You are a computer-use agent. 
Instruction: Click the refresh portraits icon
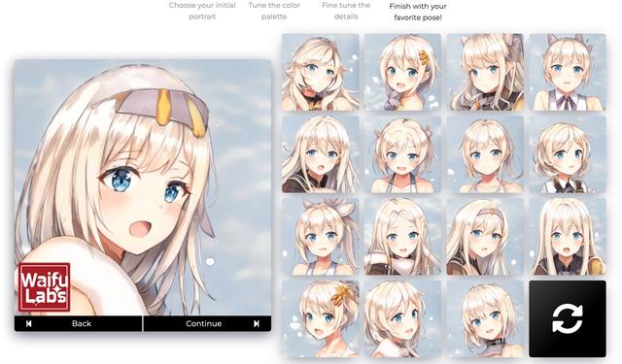pyautogui.click(x=568, y=318)
